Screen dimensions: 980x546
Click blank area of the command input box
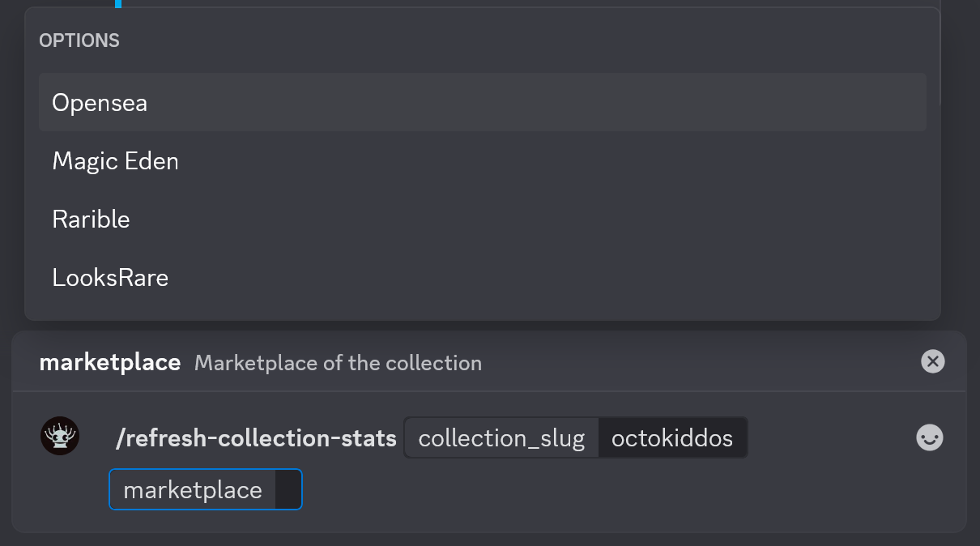pyautogui.click(x=607, y=490)
